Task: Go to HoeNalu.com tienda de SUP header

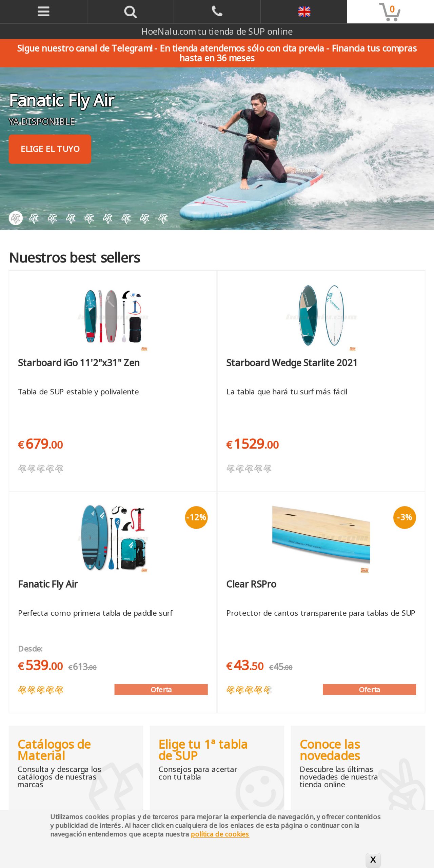Action: [217, 32]
